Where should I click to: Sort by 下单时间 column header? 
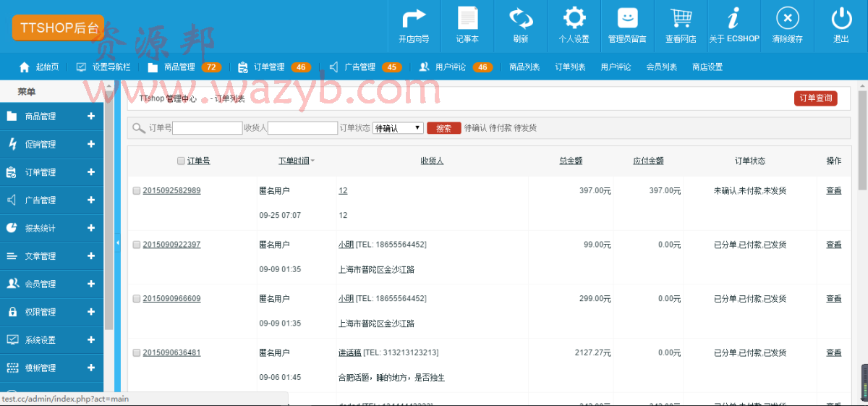tap(294, 161)
